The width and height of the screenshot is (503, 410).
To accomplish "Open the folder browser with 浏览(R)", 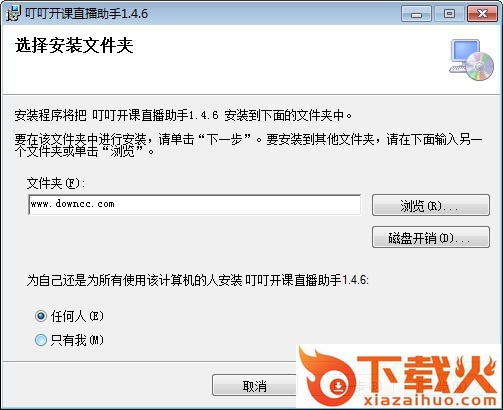I will (431, 205).
